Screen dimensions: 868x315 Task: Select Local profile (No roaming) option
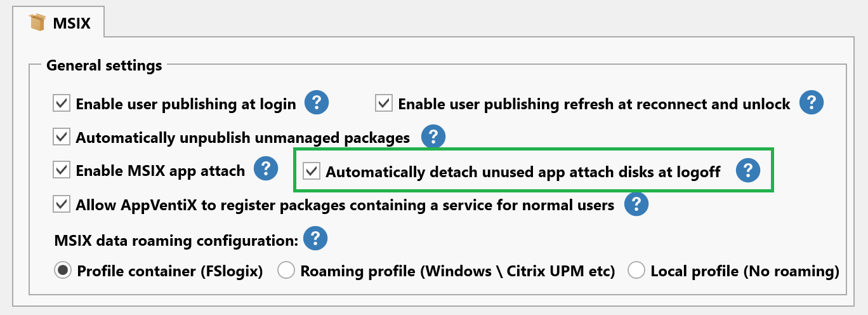click(x=636, y=271)
